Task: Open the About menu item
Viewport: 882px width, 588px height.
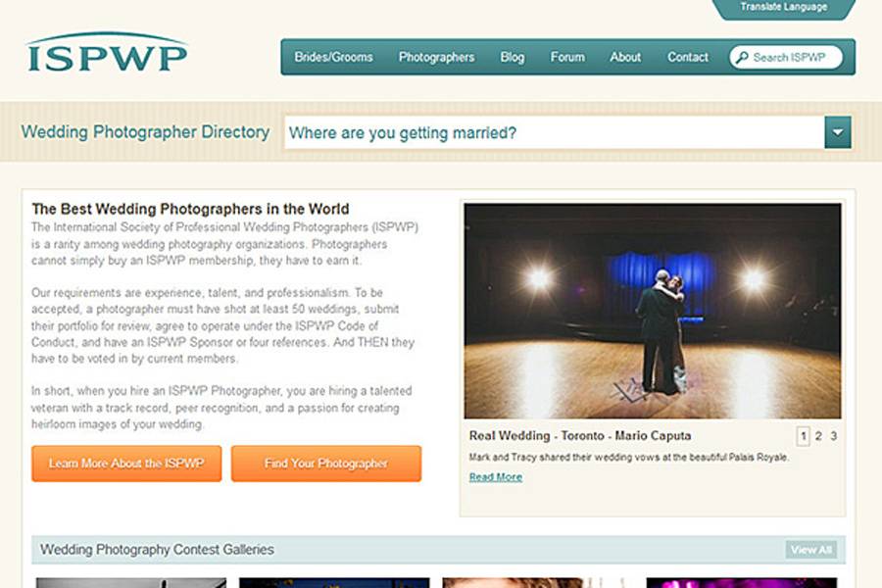Action: 625,58
